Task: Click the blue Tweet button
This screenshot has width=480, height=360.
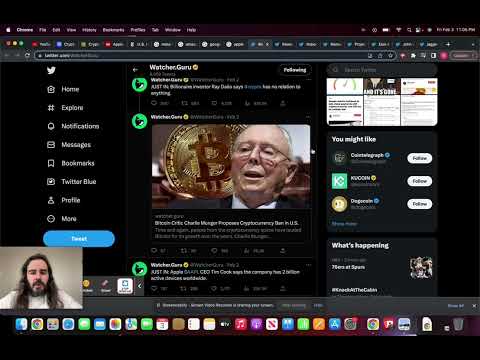Action: [79, 239]
